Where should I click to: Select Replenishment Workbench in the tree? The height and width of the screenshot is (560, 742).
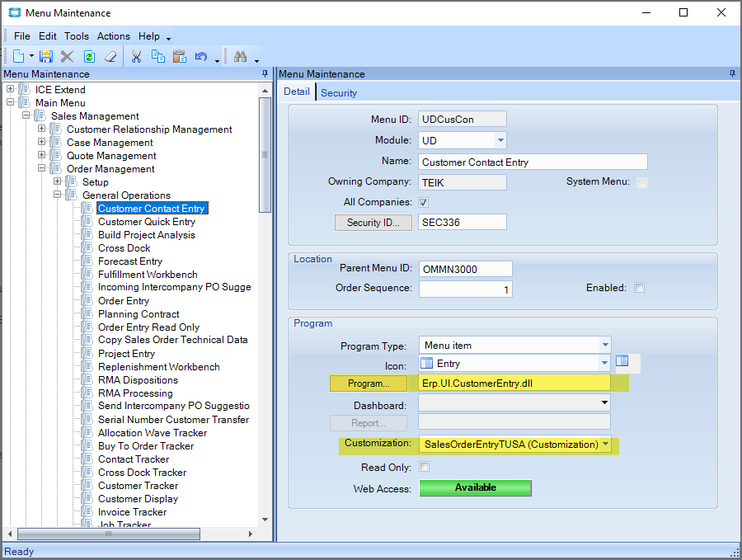(x=159, y=367)
